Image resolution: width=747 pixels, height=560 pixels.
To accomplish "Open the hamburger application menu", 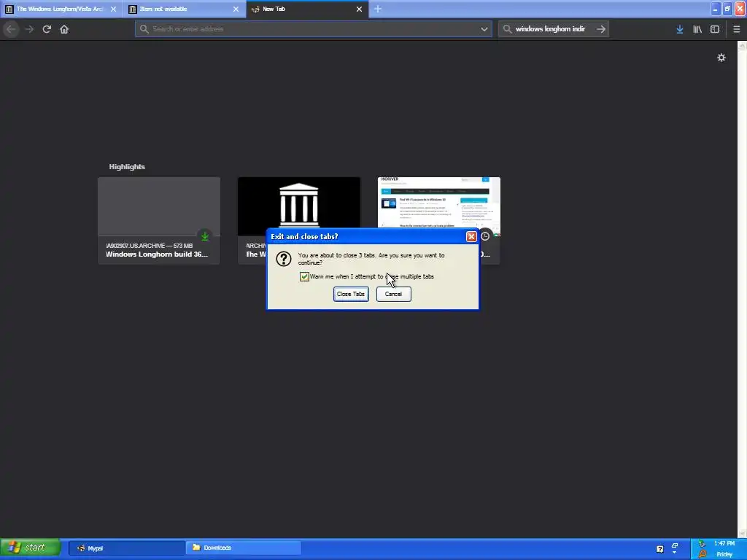I will click(736, 29).
